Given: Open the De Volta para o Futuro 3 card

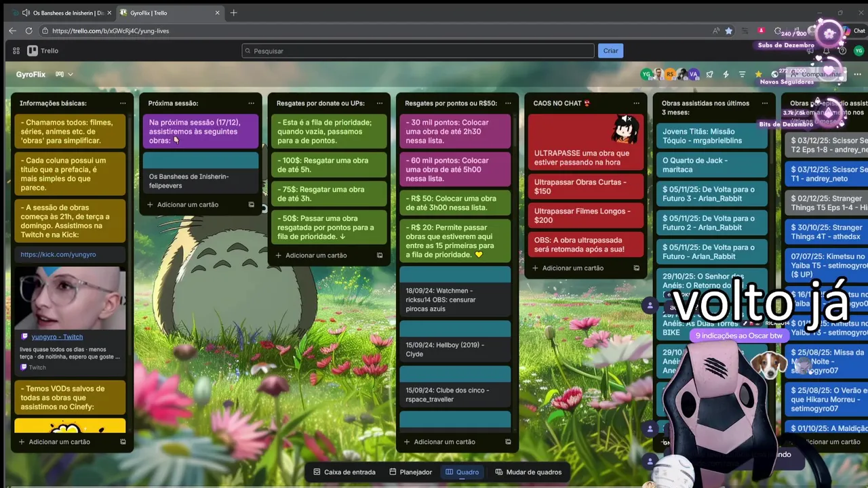Looking at the screenshot, I should [x=711, y=194].
